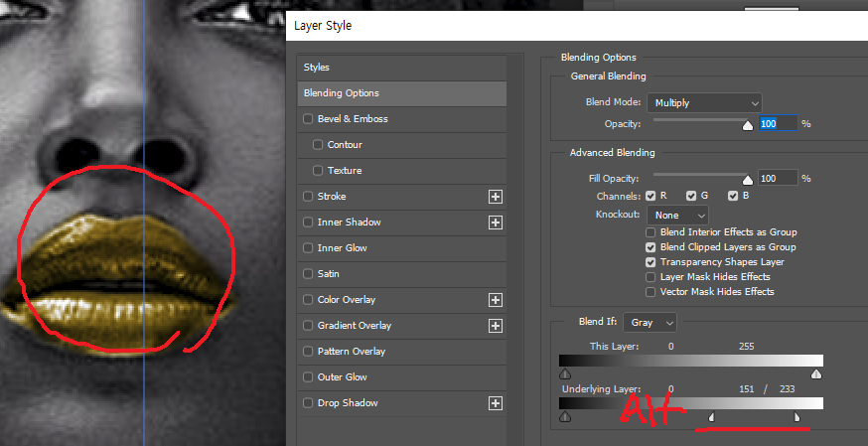The height and width of the screenshot is (446, 868).
Task: Check Vector Mask Hides Effects
Action: click(651, 292)
